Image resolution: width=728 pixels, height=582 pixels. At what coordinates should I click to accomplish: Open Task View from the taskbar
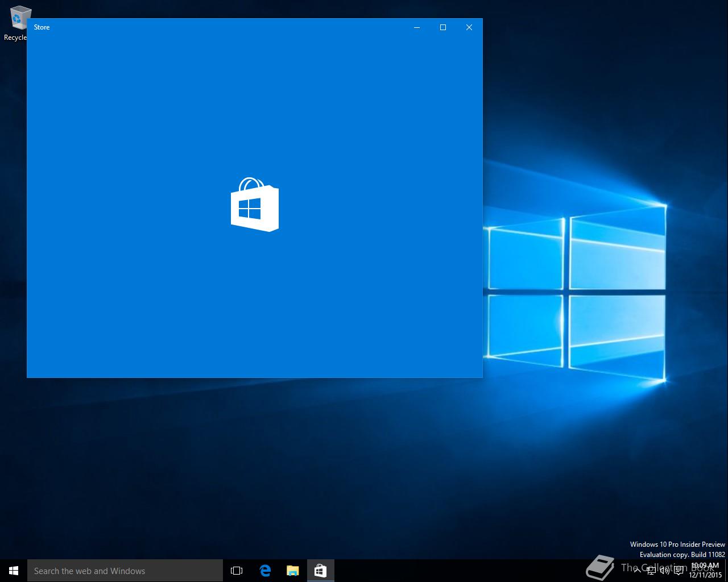point(237,571)
